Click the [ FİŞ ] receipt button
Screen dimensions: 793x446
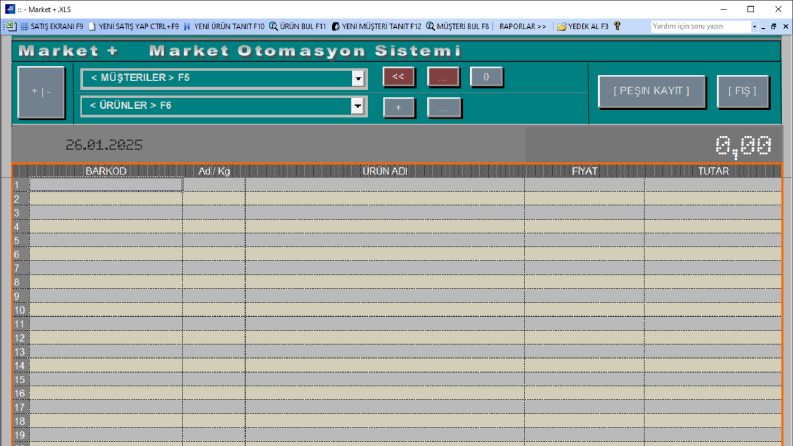coord(742,92)
